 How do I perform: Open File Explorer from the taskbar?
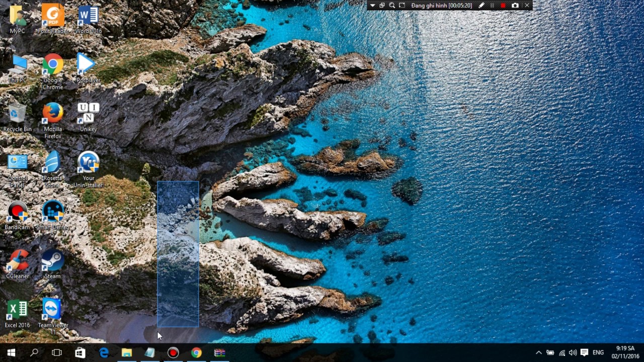click(127, 352)
